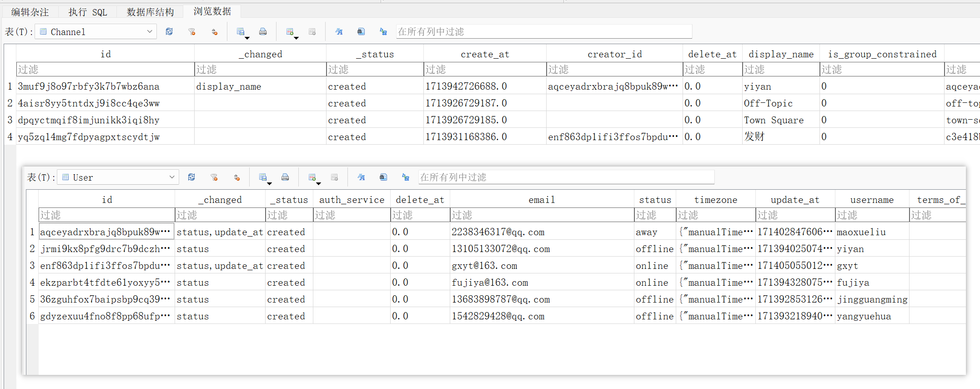Select row 2 header in Channel table
The image size is (980, 389).
[10, 103]
